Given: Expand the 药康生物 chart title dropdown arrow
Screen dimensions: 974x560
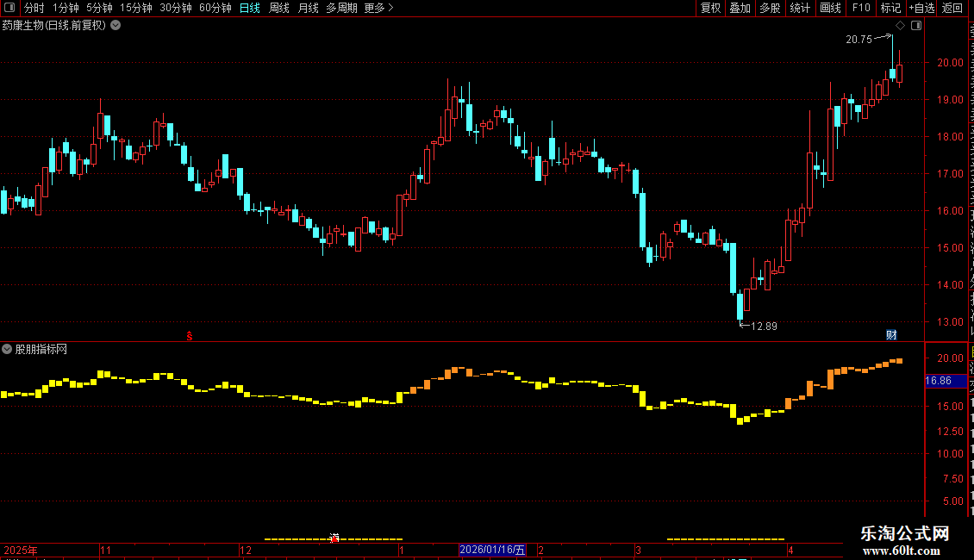Looking at the screenshot, I should [x=116, y=26].
